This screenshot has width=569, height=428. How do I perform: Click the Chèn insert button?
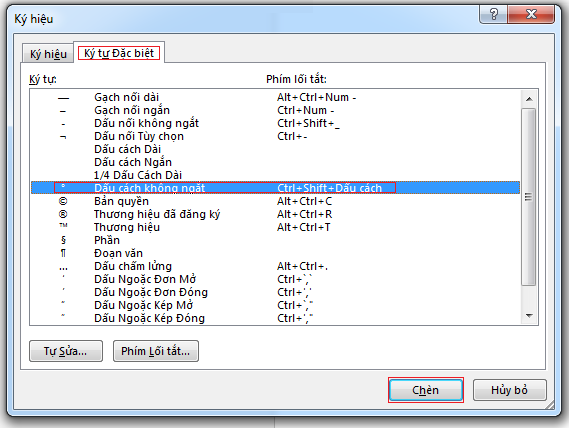pos(426,390)
